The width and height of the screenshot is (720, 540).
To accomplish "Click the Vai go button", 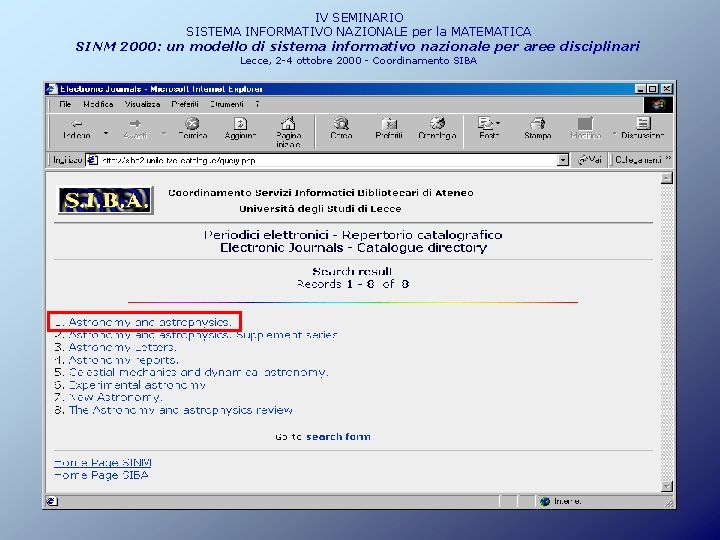I will pyautogui.click(x=590, y=160).
